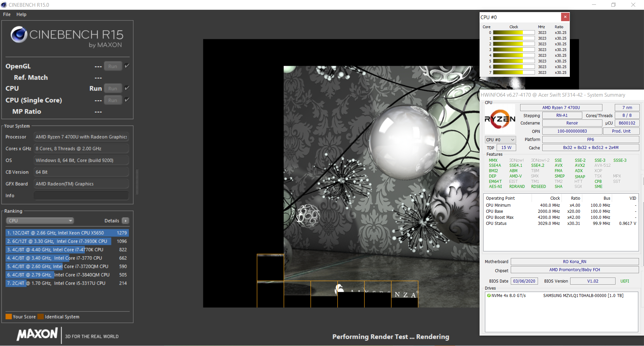
Task: Click the 15 W TDP value
Action: [506, 148]
